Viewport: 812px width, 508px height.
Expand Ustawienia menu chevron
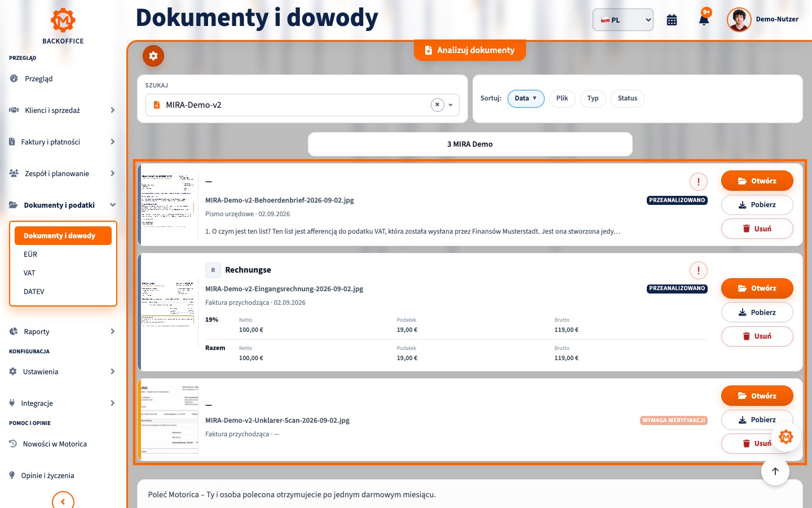(113, 371)
